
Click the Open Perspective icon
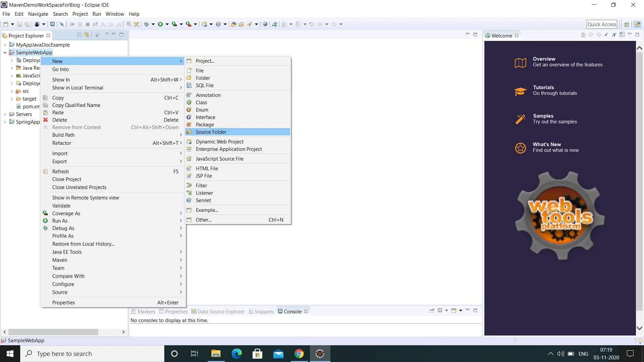click(627, 24)
